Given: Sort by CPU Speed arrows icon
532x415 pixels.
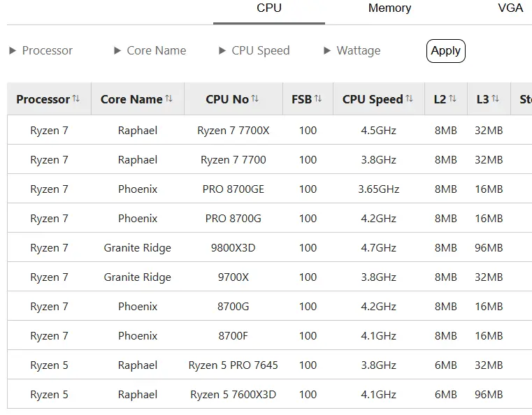Looking at the screenshot, I should [x=409, y=99].
